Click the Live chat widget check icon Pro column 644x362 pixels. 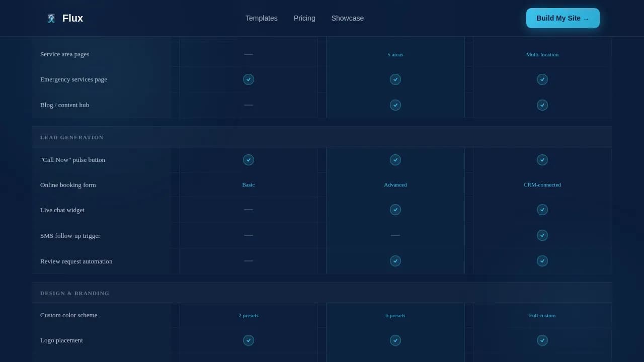point(395,210)
